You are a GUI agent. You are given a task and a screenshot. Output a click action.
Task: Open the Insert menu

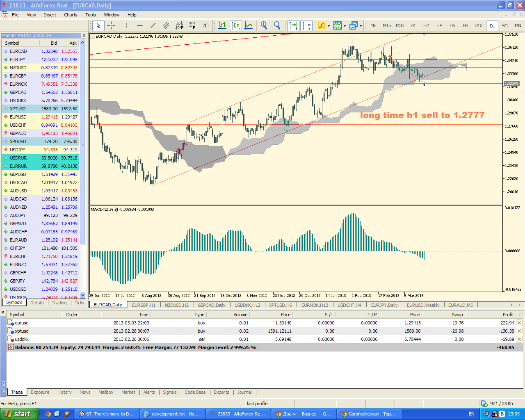coord(50,15)
